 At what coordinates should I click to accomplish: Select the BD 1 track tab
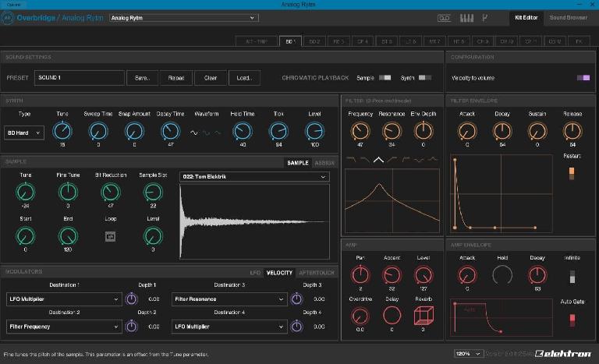(x=290, y=41)
